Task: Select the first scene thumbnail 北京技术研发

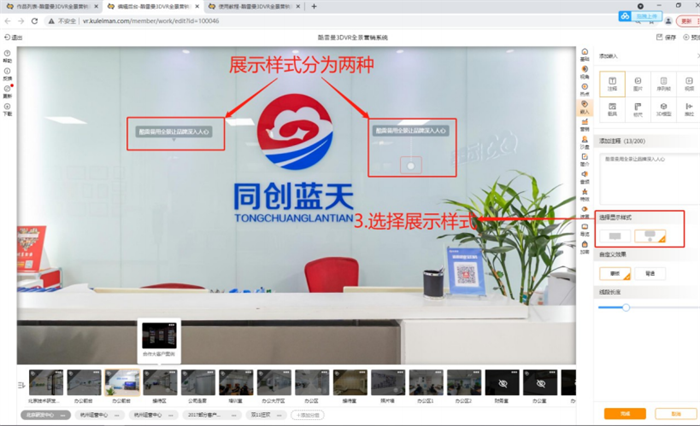Action: click(x=46, y=383)
